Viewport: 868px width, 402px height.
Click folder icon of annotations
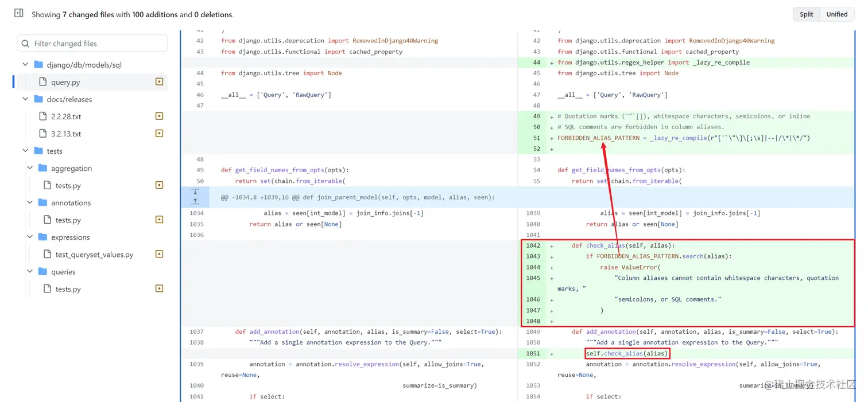click(x=42, y=202)
